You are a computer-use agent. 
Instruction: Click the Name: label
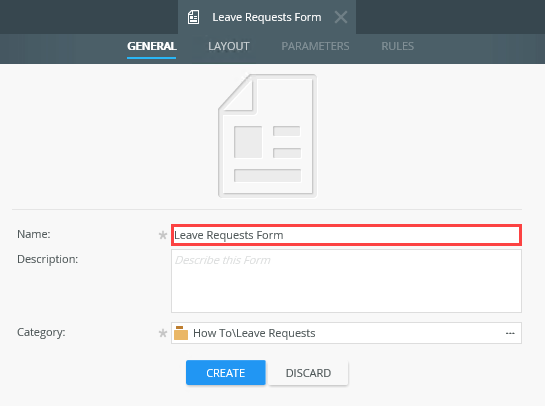coord(34,234)
